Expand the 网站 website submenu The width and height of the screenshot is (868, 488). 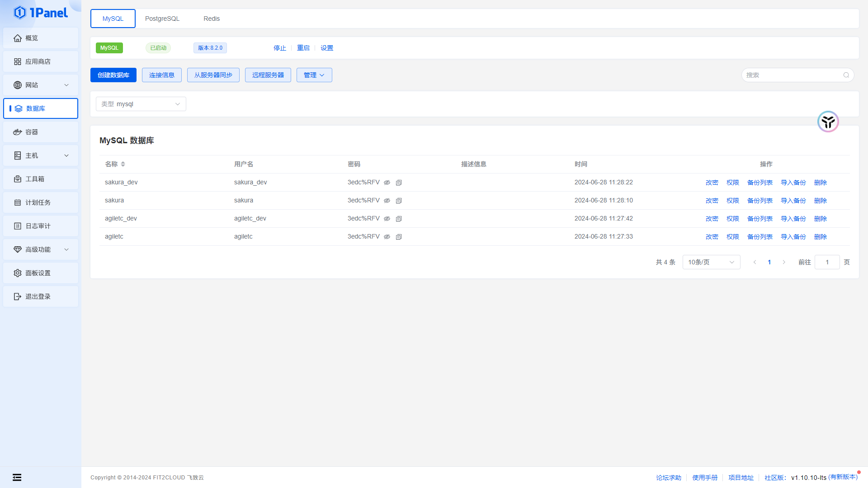click(41, 85)
